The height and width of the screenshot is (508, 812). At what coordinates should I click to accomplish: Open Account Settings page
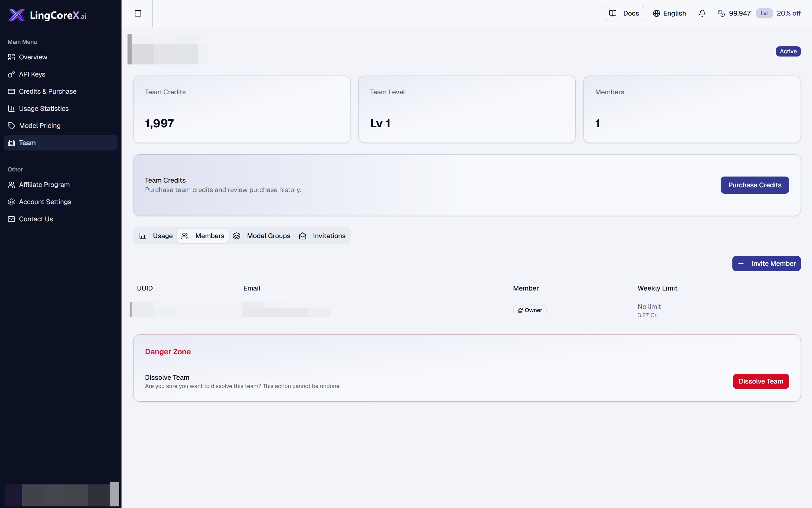coord(61,202)
